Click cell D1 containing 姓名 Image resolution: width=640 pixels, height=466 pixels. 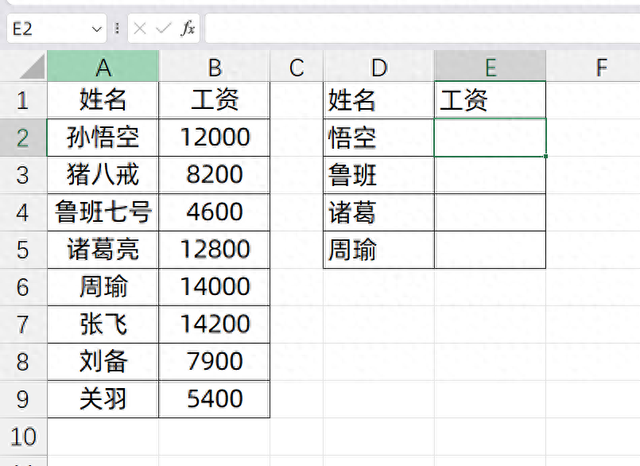379,100
